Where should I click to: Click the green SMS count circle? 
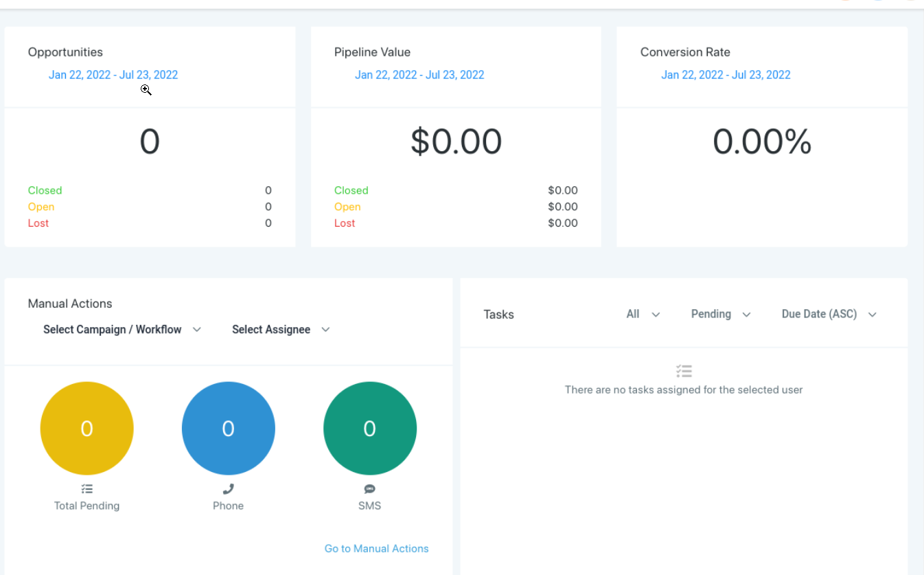tap(369, 429)
